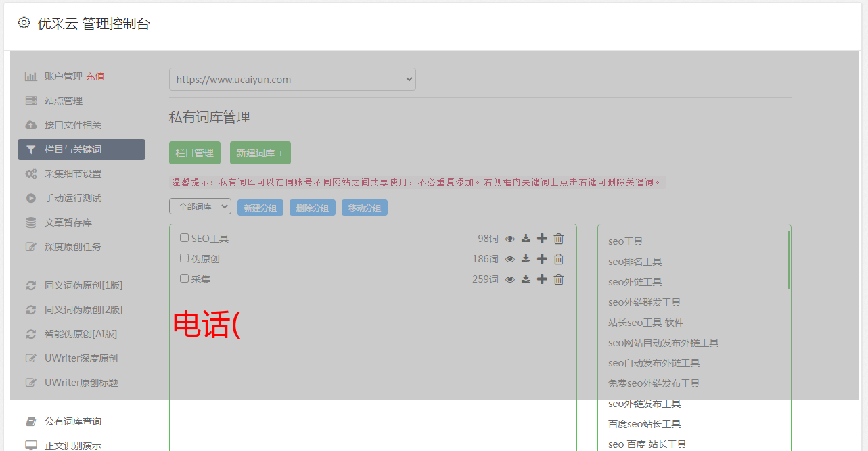
Task: View SEO工具 keywords via eye icon
Action: click(510, 239)
